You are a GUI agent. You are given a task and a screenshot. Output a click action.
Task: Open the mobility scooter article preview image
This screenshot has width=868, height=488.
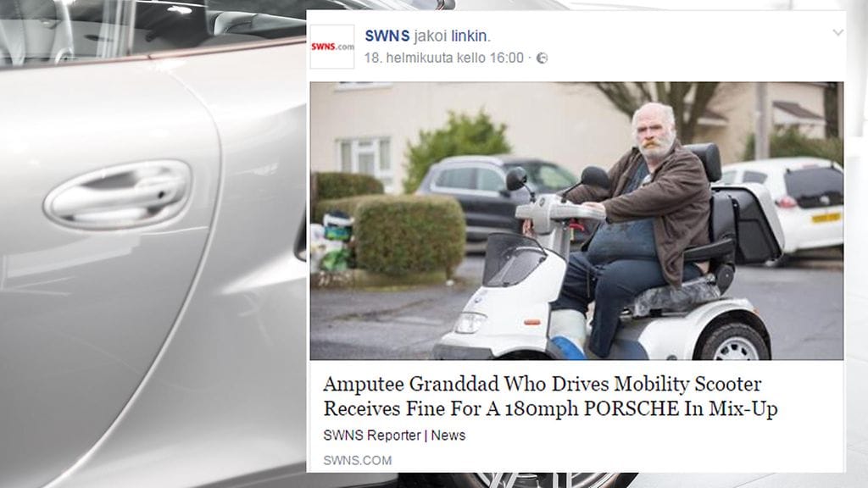click(576, 221)
